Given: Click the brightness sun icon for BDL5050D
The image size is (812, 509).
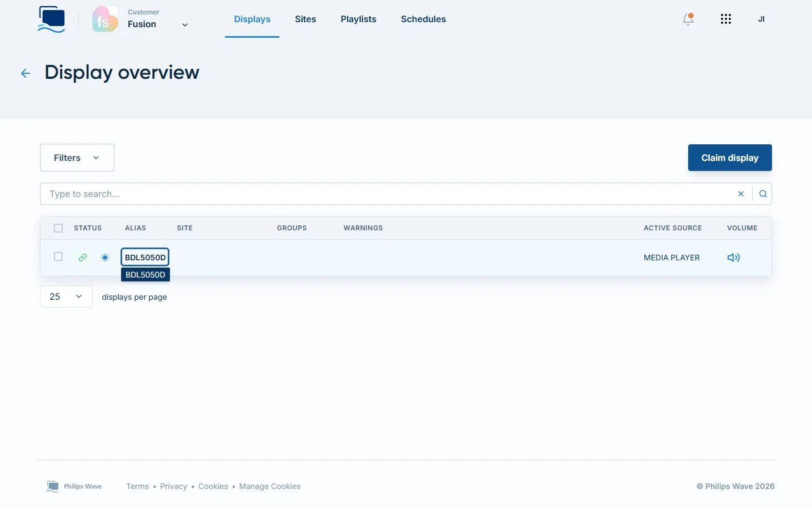Looking at the screenshot, I should click(105, 258).
